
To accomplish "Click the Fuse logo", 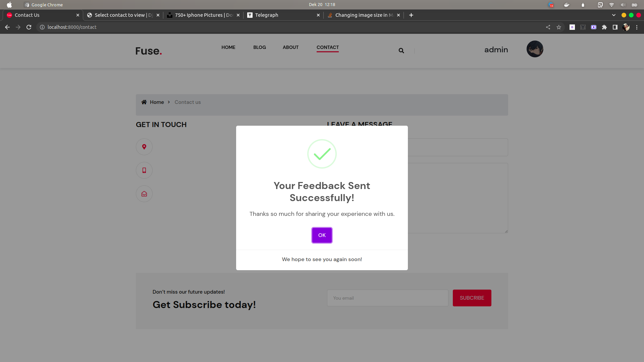I will click(149, 51).
